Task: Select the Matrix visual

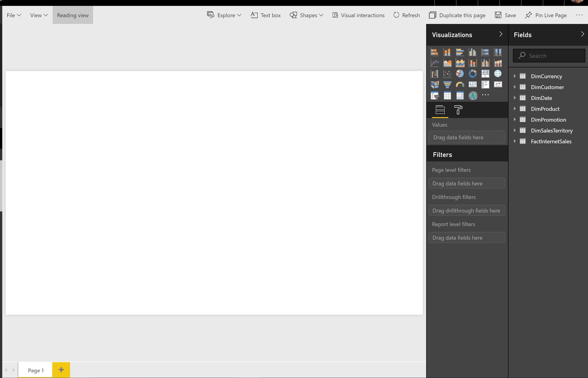Action: (x=460, y=95)
